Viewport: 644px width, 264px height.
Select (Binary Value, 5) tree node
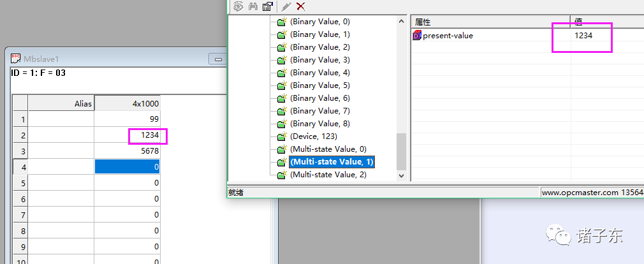click(320, 85)
